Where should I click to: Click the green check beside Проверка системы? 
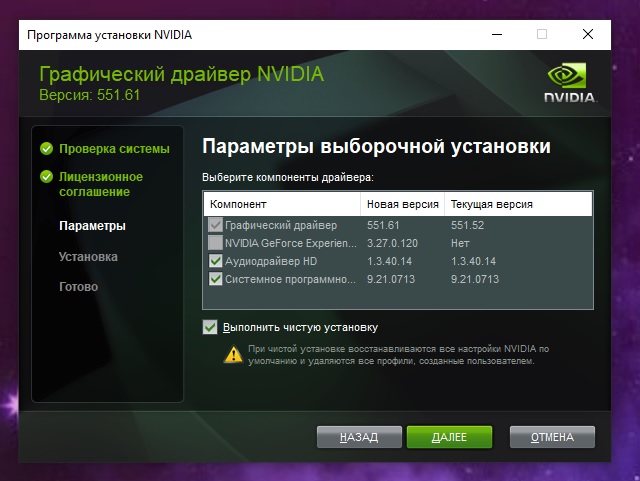pos(47,149)
